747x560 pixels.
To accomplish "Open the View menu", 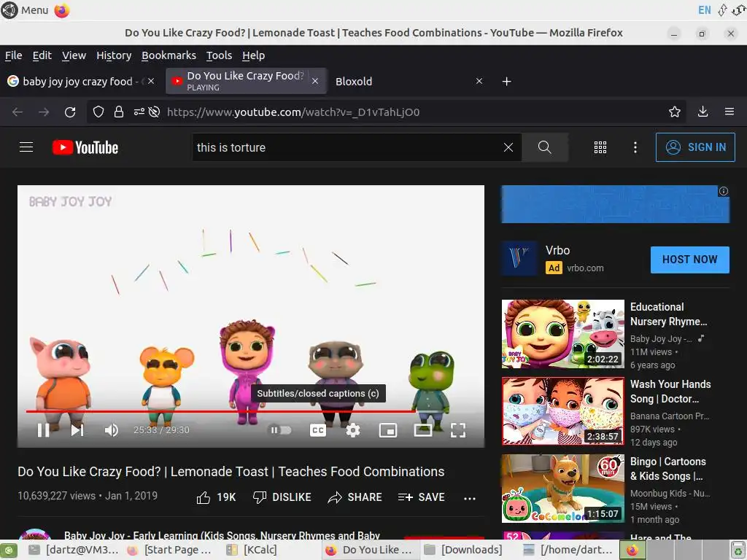I will 74,55.
